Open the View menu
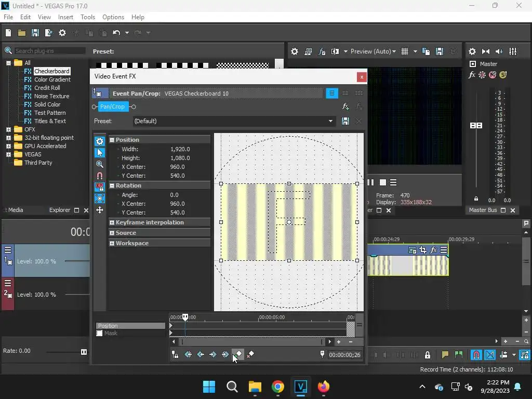 coord(44,17)
